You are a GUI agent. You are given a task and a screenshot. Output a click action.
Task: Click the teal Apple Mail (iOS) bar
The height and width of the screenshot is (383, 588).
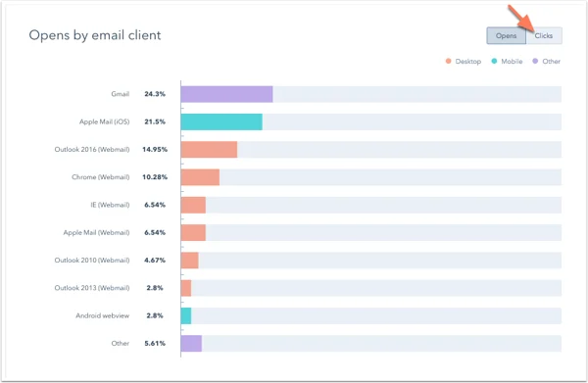tap(221, 121)
